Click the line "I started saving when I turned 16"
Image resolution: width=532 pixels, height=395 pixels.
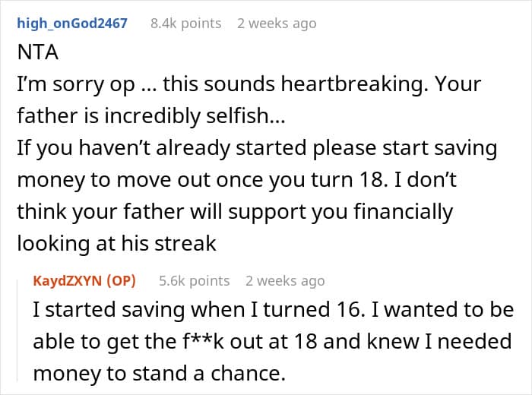point(273,310)
